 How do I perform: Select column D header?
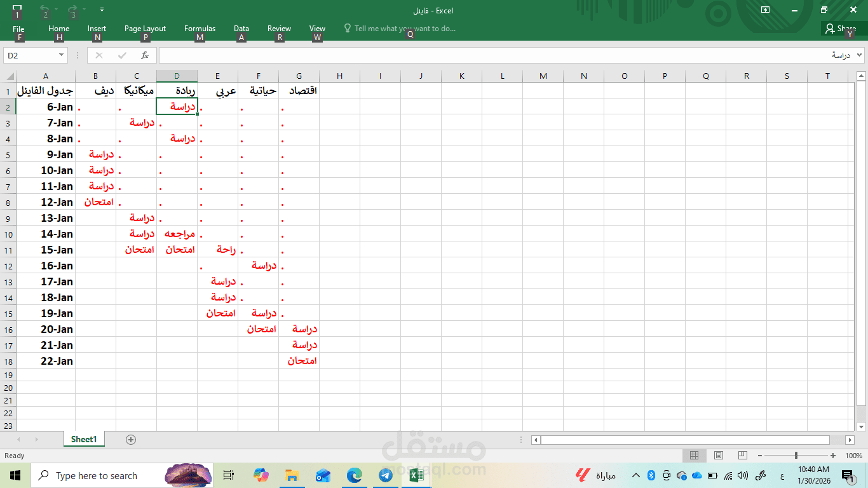click(177, 76)
